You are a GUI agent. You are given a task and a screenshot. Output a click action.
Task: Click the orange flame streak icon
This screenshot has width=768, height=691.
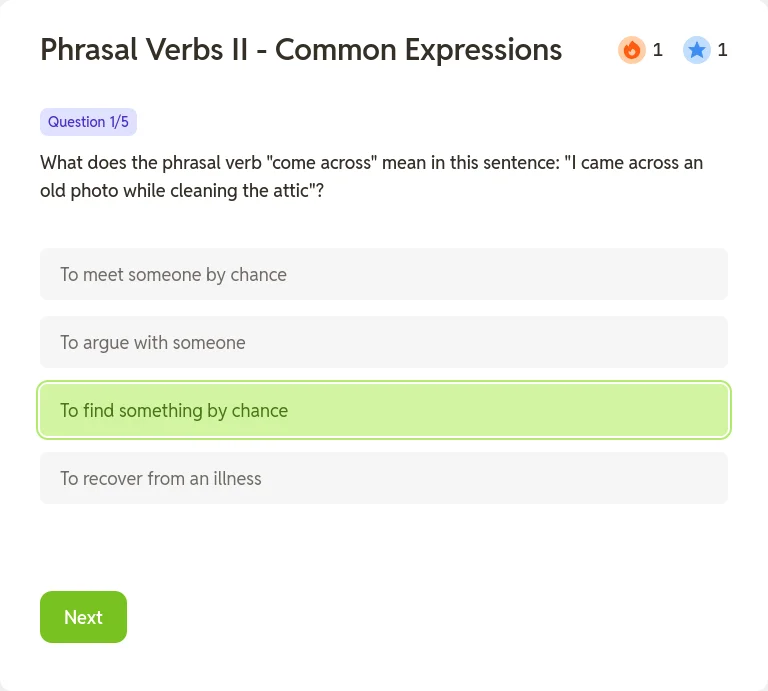click(631, 50)
